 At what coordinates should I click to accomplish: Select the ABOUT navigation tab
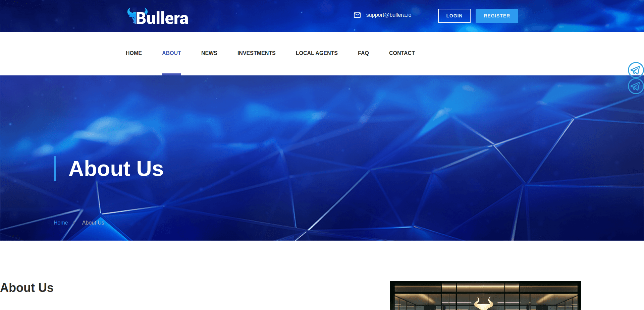(x=171, y=53)
